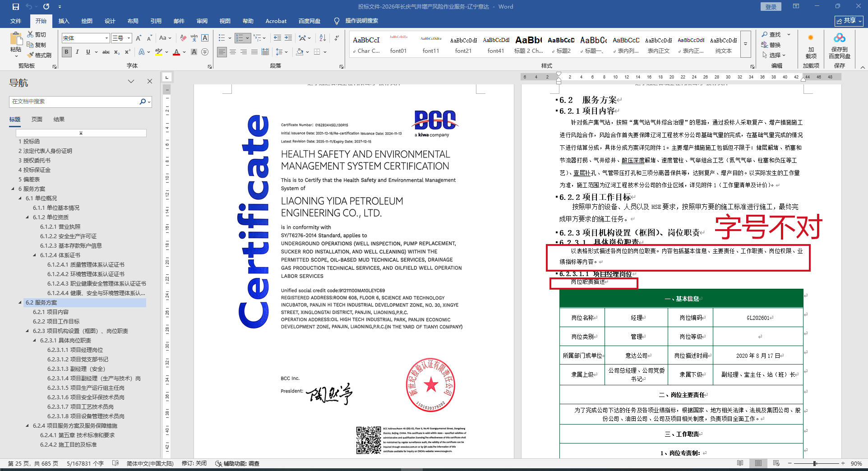
Task: Open navigation pane options arrow
Action: [x=131, y=81]
